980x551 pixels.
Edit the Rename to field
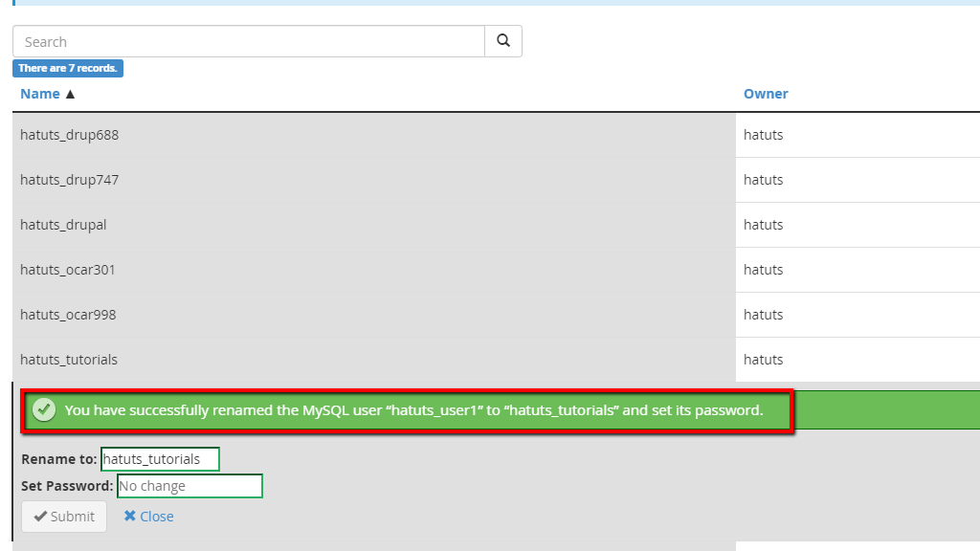click(160, 459)
